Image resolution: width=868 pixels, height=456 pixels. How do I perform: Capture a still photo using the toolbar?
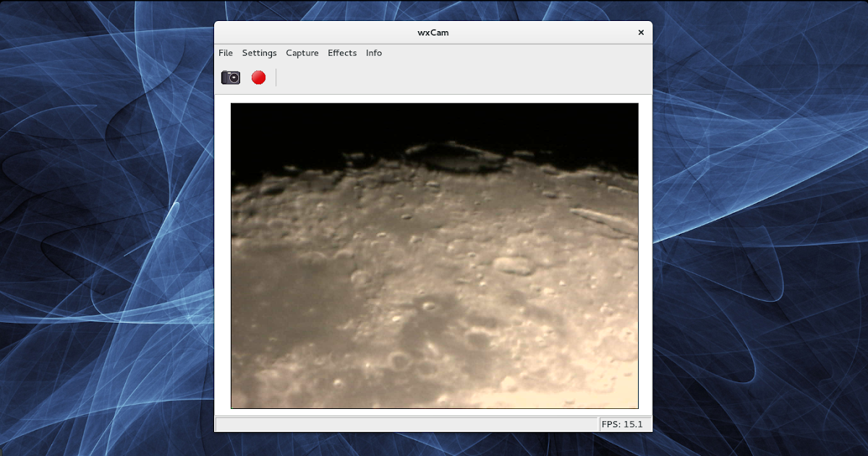coord(230,77)
